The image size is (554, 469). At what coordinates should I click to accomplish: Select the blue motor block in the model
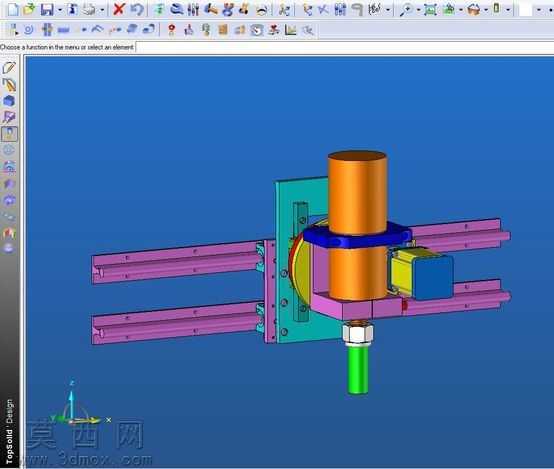click(433, 277)
